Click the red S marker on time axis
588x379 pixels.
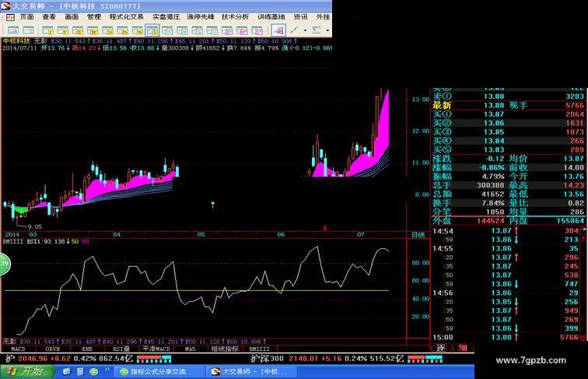coord(325,228)
